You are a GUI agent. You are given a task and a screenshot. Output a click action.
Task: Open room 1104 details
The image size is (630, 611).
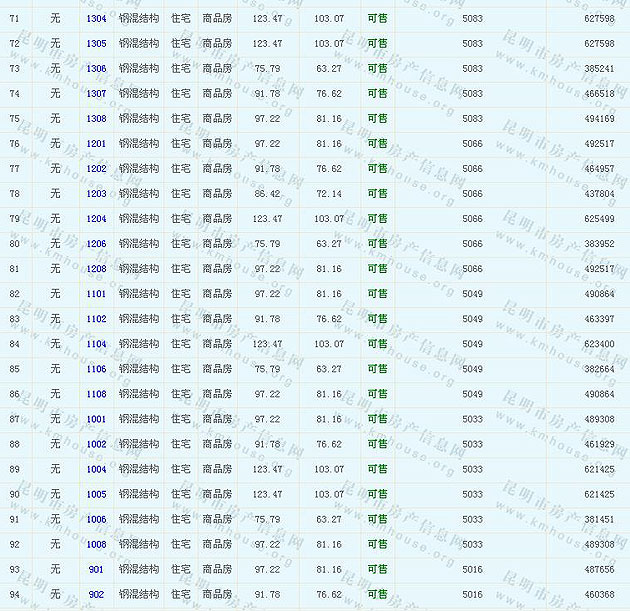coord(96,344)
